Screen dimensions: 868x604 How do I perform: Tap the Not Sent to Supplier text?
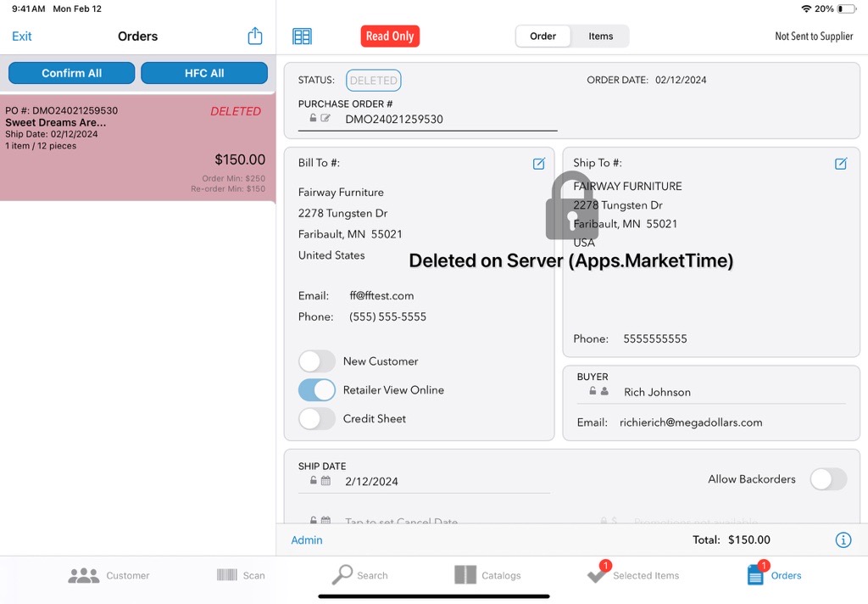click(x=814, y=36)
